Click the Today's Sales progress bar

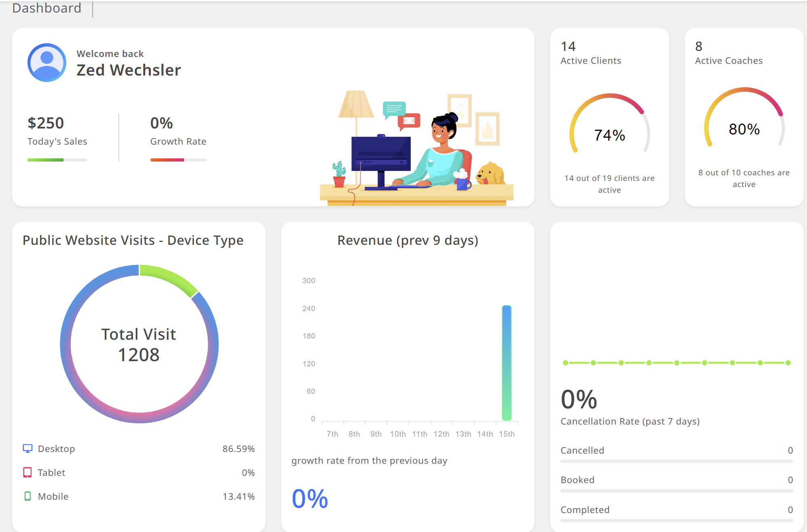click(x=57, y=160)
